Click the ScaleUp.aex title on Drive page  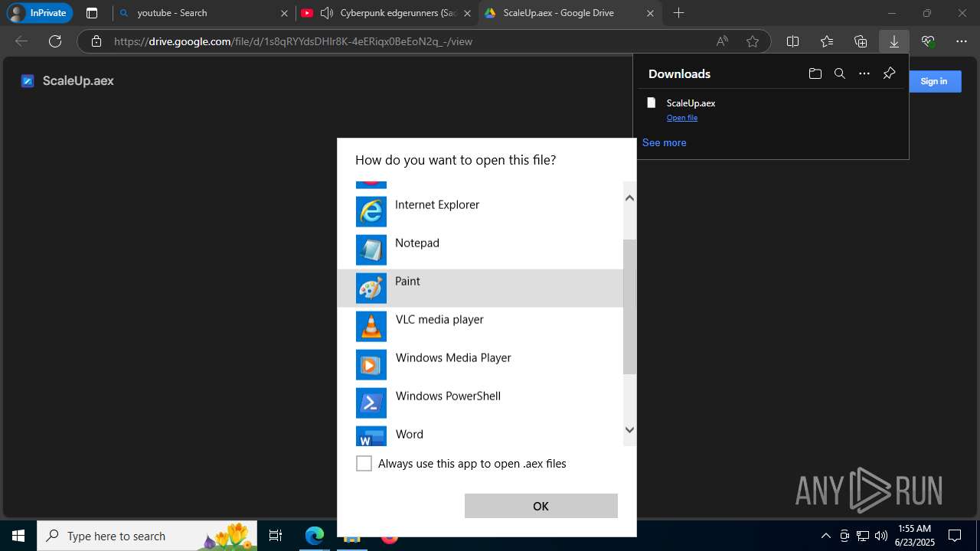pos(78,81)
